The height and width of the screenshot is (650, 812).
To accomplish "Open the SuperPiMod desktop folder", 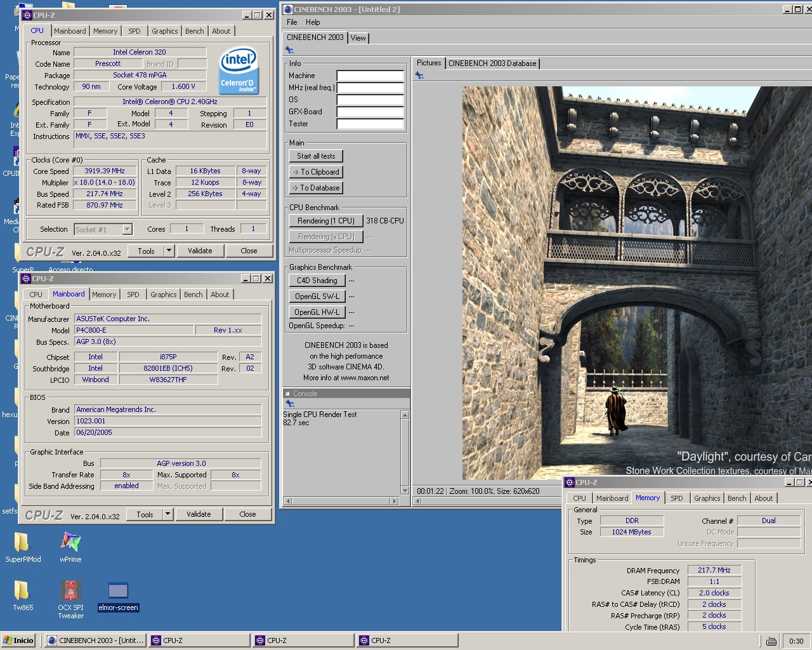I will coord(22,547).
